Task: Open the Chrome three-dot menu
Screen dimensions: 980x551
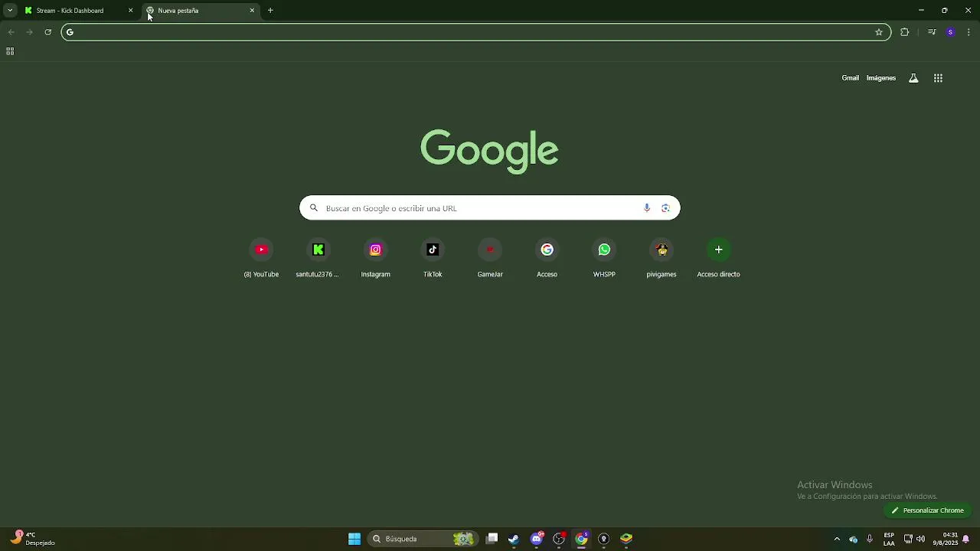Action: tap(969, 32)
